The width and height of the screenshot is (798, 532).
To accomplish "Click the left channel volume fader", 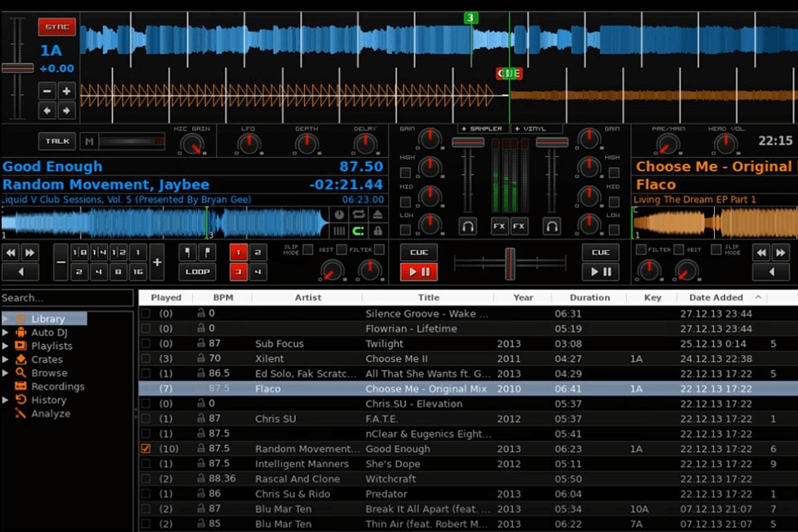I will click(468, 143).
